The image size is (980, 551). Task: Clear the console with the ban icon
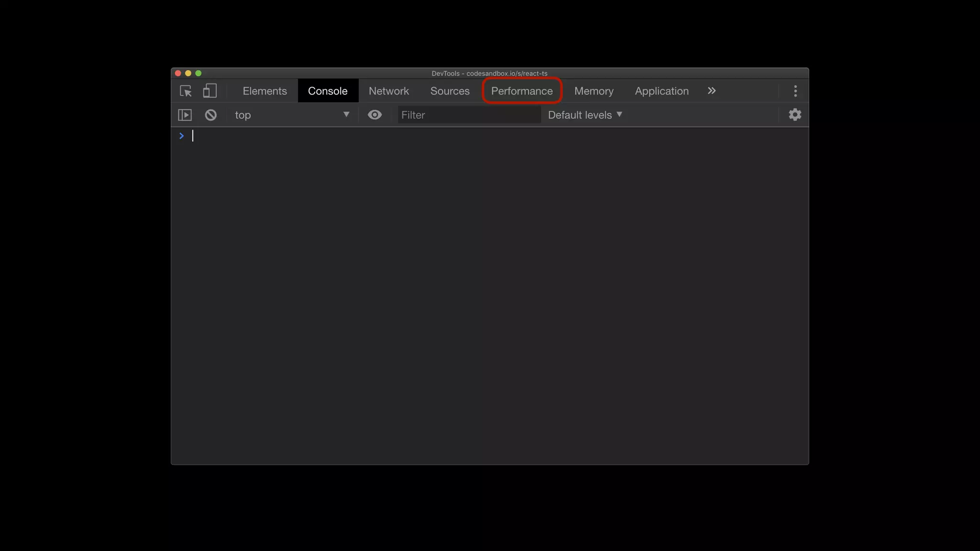pos(211,115)
